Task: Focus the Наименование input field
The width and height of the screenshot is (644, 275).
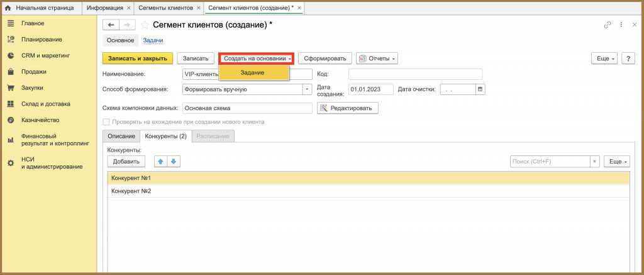Action: tap(247, 74)
